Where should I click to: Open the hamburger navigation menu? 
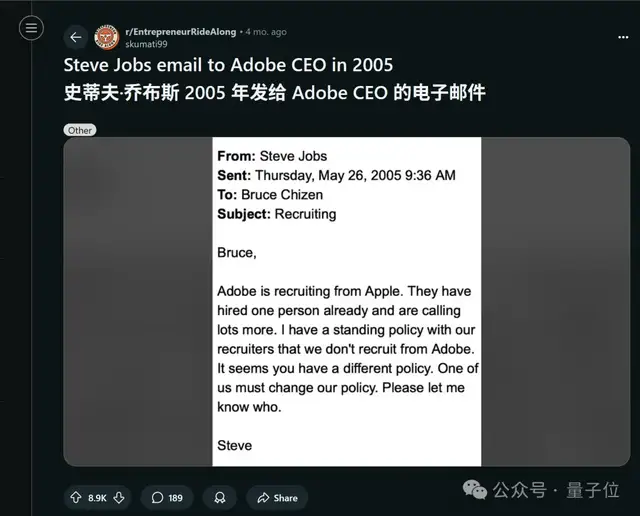(31, 28)
